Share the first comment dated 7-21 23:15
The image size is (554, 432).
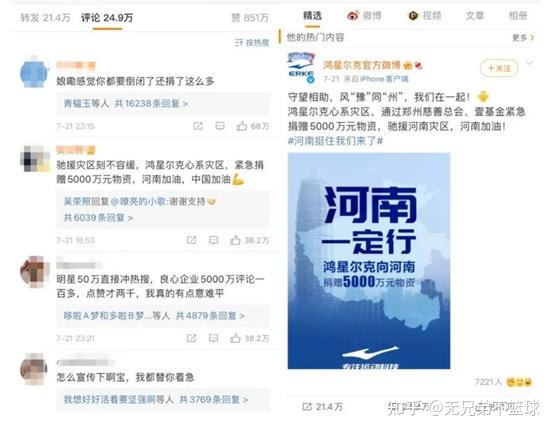point(198,126)
